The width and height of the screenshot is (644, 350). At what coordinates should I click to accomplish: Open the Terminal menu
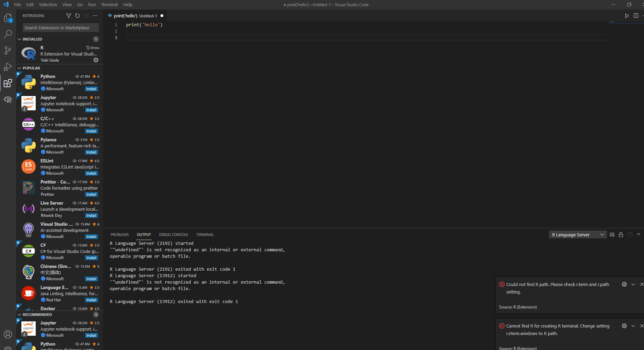pyautogui.click(x=109, y=5)
